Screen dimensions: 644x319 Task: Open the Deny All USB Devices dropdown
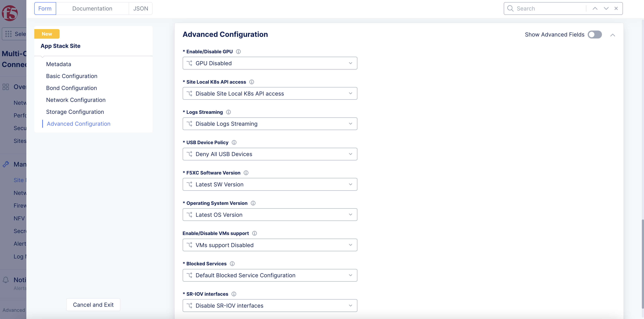(x=270, y=154)
